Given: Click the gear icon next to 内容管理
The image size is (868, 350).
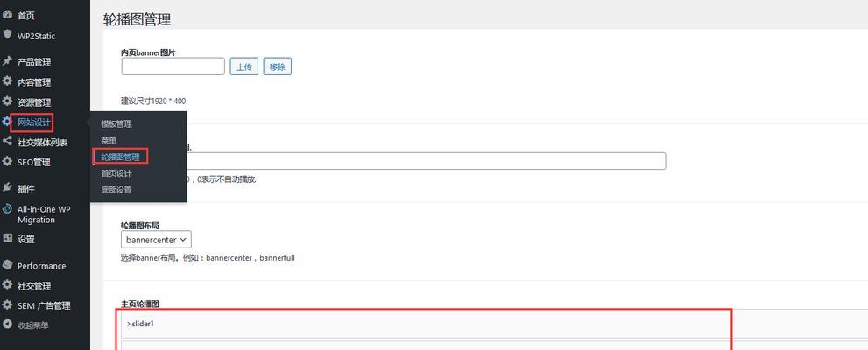Looking at the screenshot, I should [7, 81].
